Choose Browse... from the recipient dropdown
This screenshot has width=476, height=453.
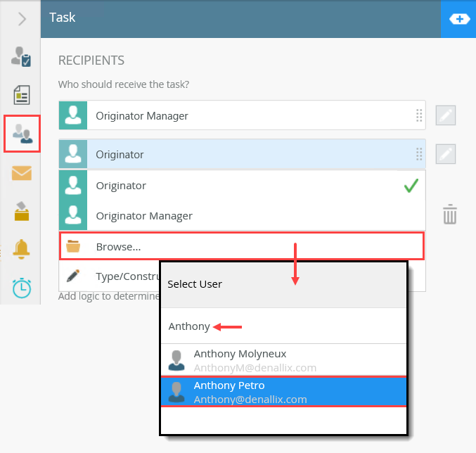pyautogui.click(x=242, y=246)
